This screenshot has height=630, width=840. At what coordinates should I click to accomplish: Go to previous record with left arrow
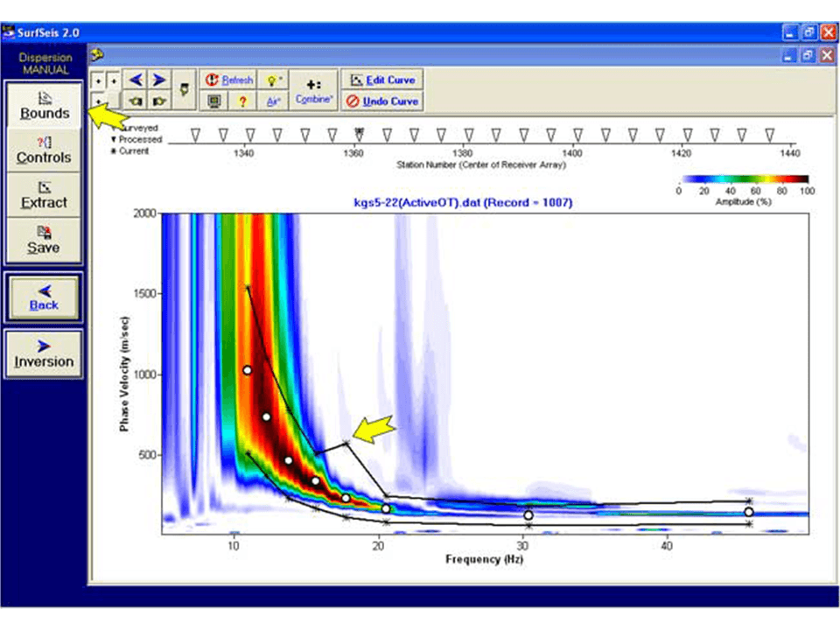136,80
